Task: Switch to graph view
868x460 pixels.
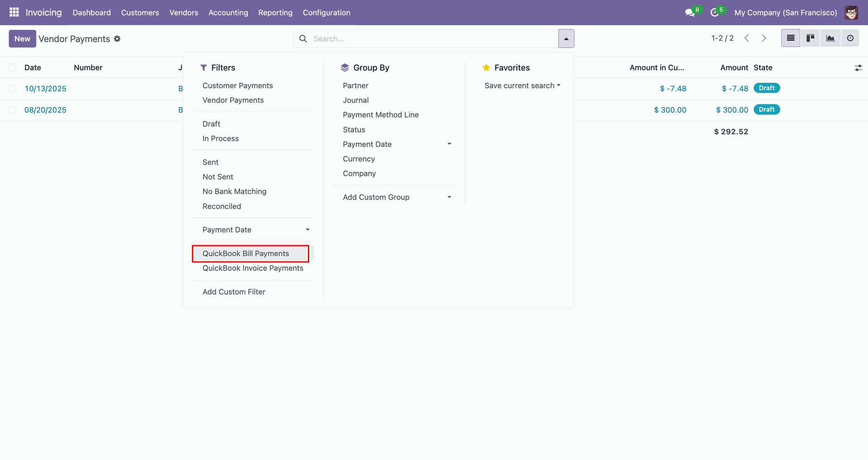Action: point(830,38)
